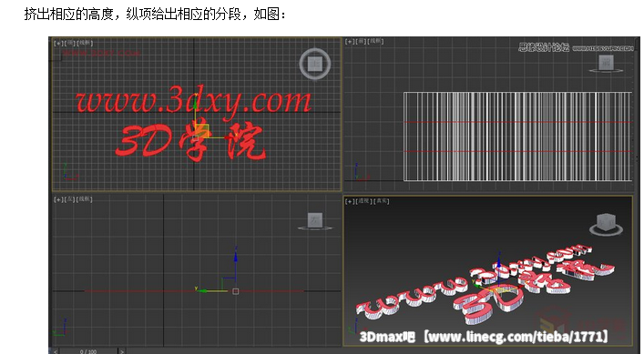Click the time slider next frame arrow
644x354 pixels.
[121, 351]
